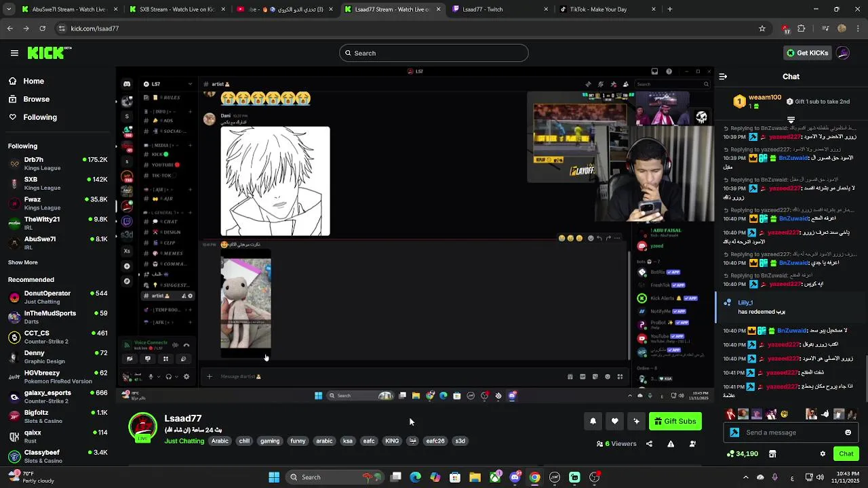The image size is (868, 488).
Task: Toggle notification bell for Lsaad77
Action: pyautogui.click(x=593, y=421)
